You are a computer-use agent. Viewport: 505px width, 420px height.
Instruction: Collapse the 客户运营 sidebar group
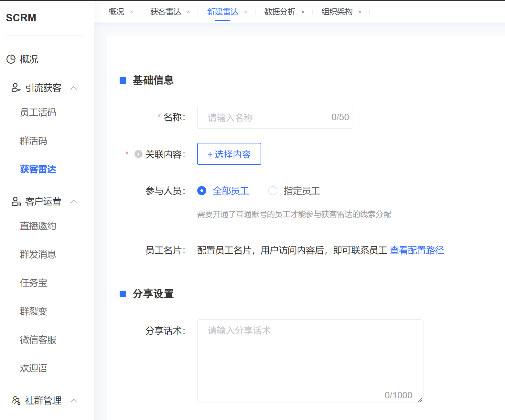74,202
